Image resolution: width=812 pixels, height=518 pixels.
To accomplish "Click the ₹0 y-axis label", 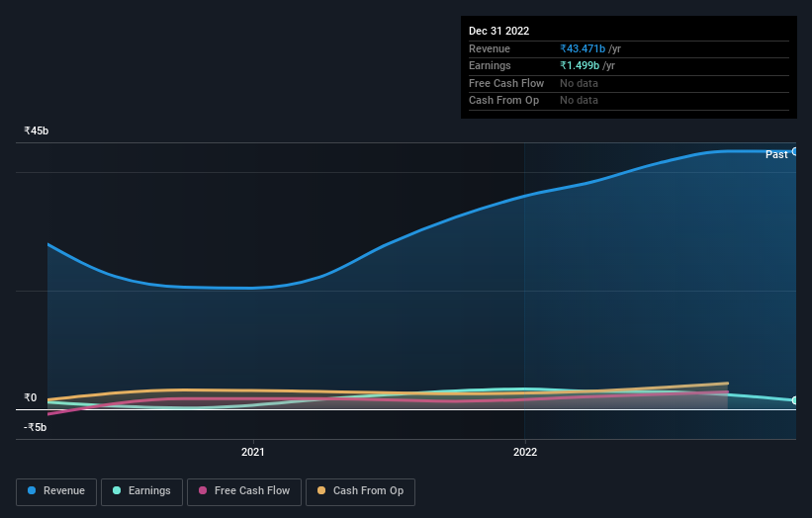I will pos(30,398).
